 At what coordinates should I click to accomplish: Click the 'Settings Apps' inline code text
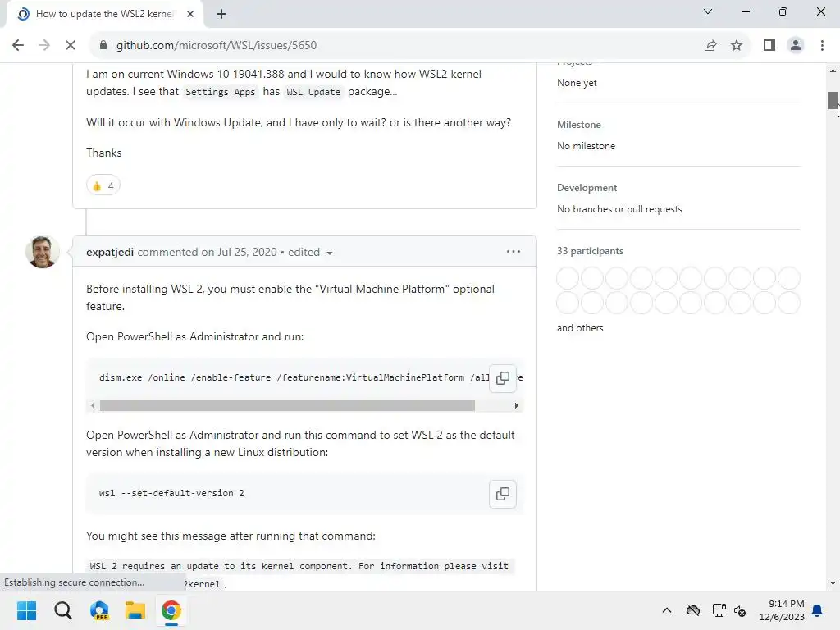click(x=220, y=92)
